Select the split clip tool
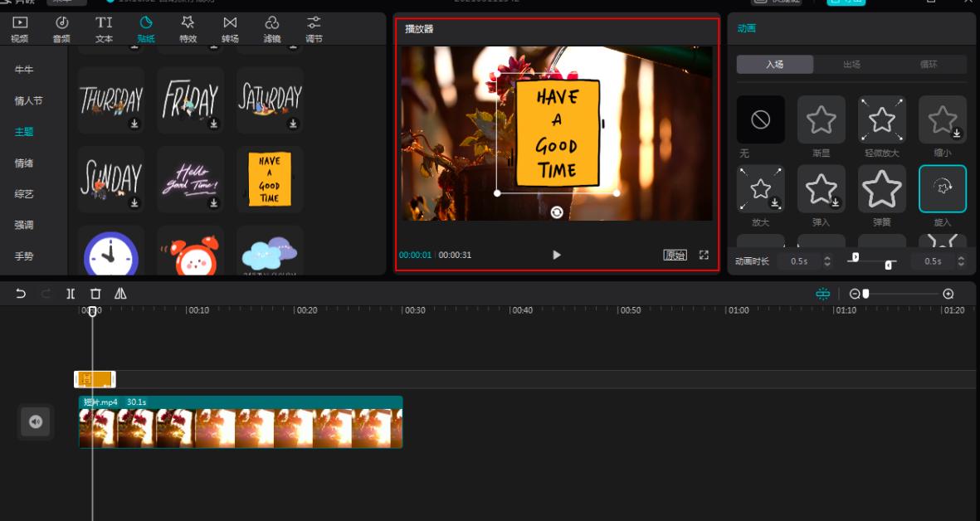 coord(71,294)
